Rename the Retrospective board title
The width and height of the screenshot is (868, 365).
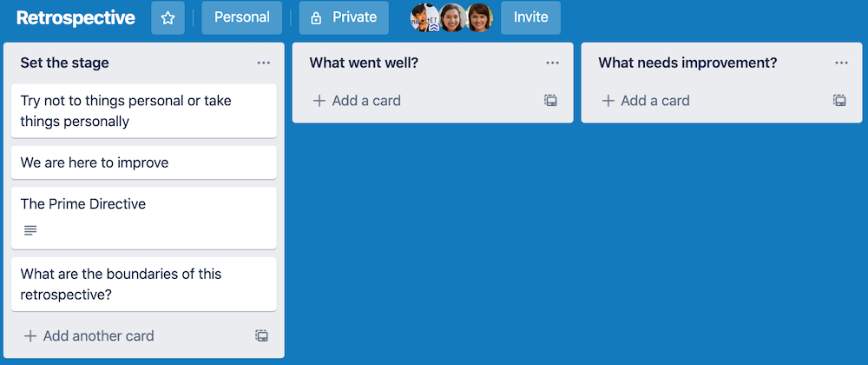tap(76, 17)
